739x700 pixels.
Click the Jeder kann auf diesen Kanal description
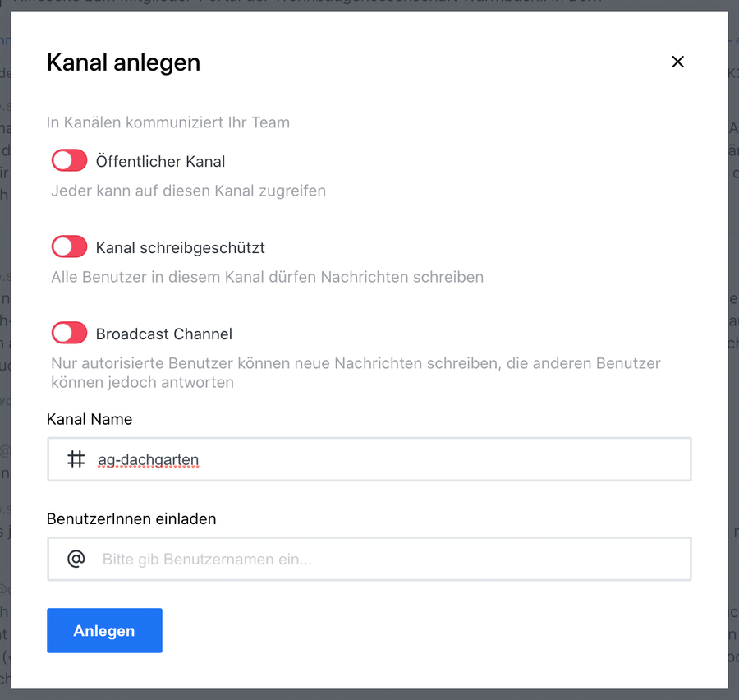pos(188,191)
